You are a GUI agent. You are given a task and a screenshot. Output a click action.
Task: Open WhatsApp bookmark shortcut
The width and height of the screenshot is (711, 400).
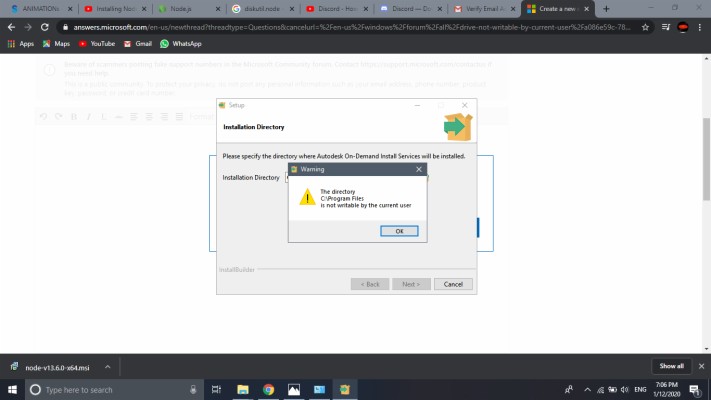coord(180,44)
